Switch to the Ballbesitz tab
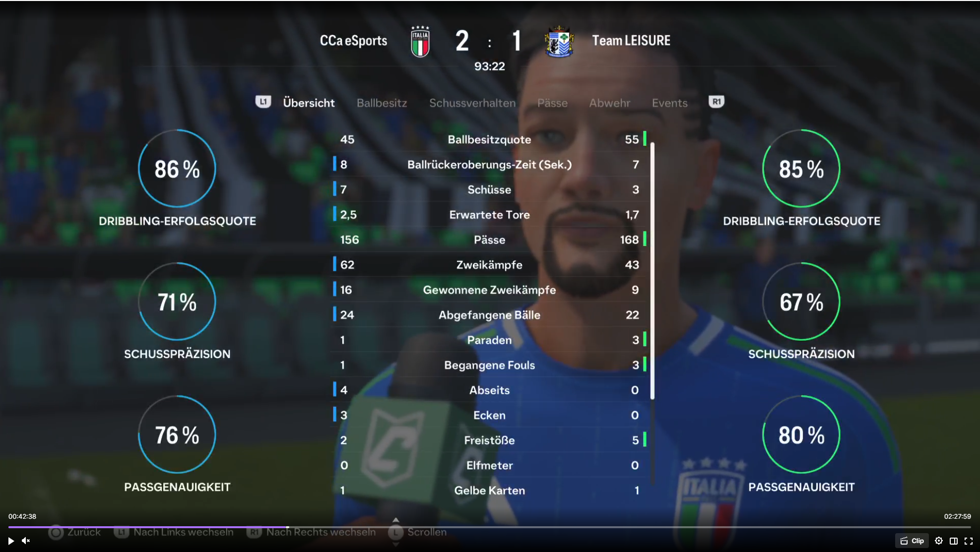 (x=382, y=103)
